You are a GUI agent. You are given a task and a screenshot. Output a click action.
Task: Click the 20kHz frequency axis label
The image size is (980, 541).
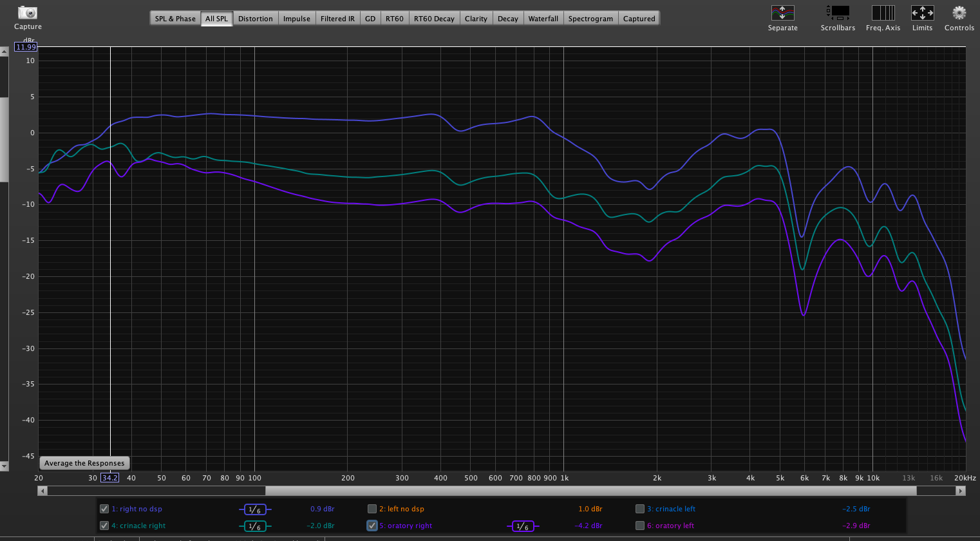coord(965,478)
